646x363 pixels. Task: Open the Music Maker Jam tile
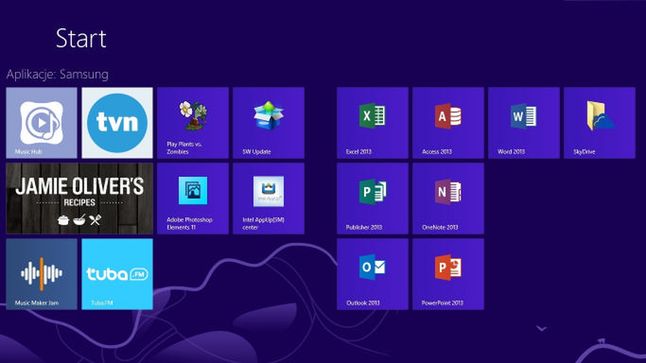point(41,274)
